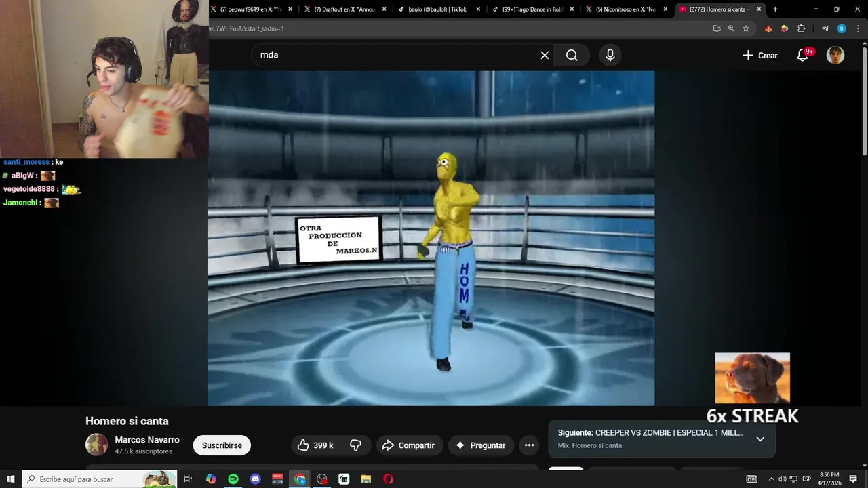Install page as app from address bar
This screenshot has height=488, width=868.
tap(717, 28)
